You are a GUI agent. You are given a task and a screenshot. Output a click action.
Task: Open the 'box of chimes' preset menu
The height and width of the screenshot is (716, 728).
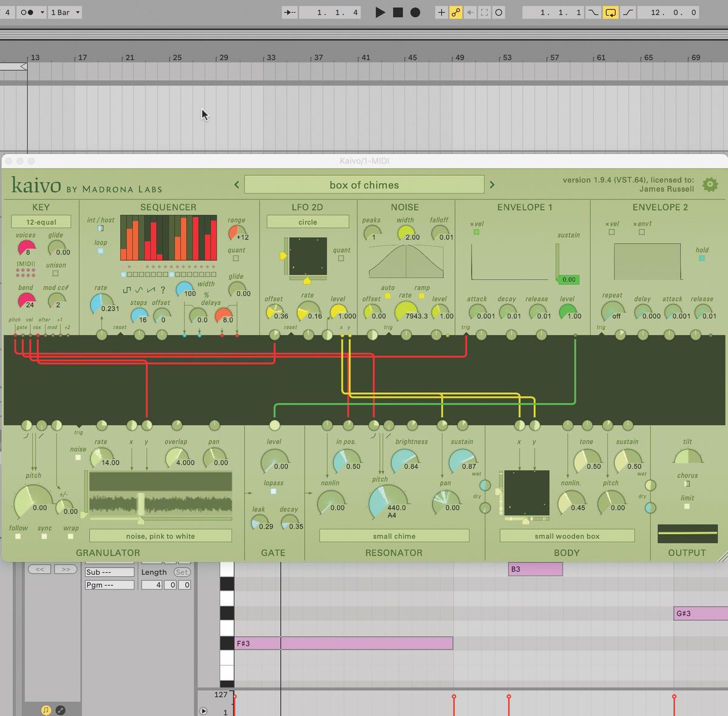[363, 185]
